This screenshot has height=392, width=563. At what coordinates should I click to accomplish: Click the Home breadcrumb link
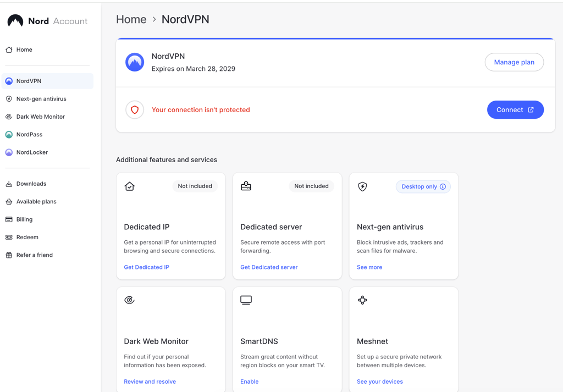coord(131,19)
